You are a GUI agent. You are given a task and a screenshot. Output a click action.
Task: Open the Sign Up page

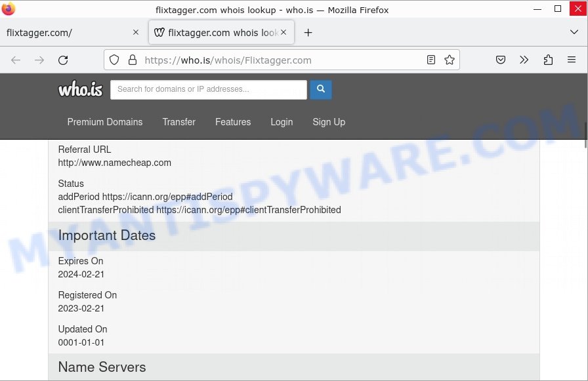[x=329, y=122]
